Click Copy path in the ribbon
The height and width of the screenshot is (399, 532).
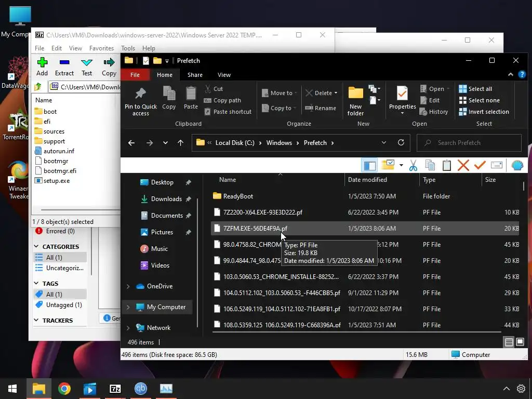click(x=222, y=100)
